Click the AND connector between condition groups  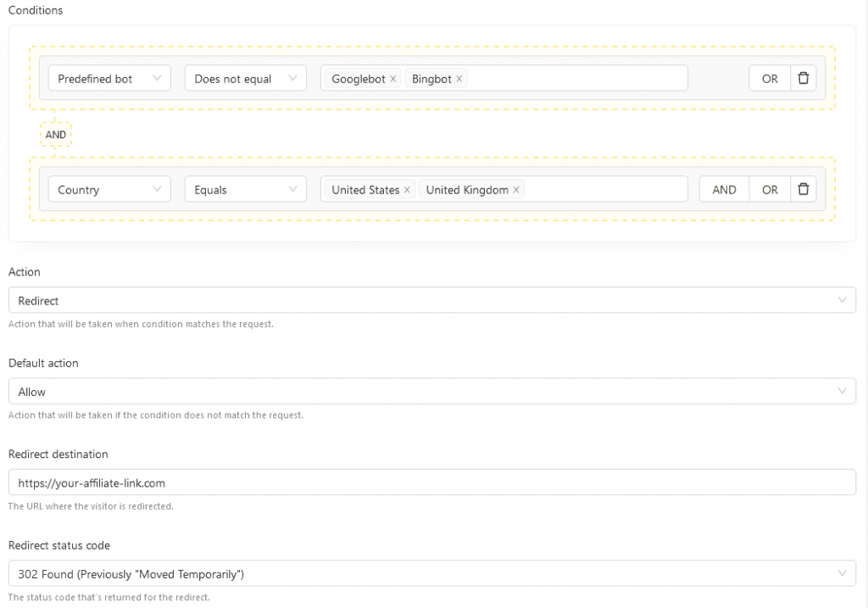coord(55,135)
